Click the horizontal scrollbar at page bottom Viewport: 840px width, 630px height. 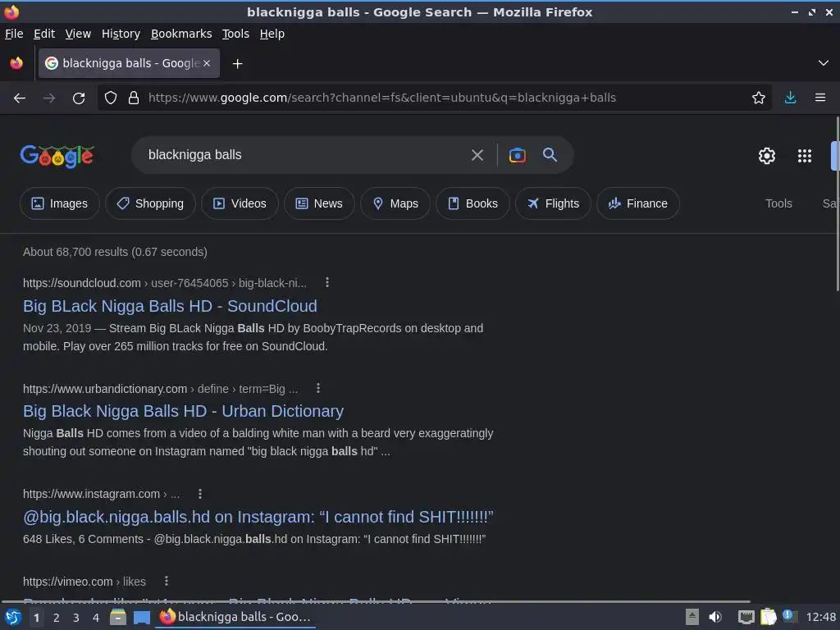pyautogui.click(x=376, y=601)
